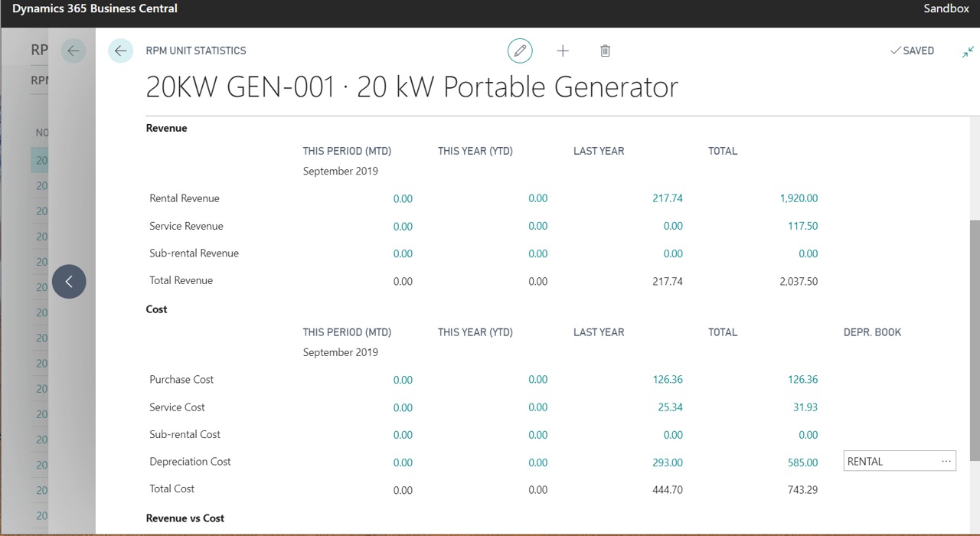Screen dimensions: 980x536
Task: Drill into Depreciation Cost total 585.00
Action: (x=802, y=462)
